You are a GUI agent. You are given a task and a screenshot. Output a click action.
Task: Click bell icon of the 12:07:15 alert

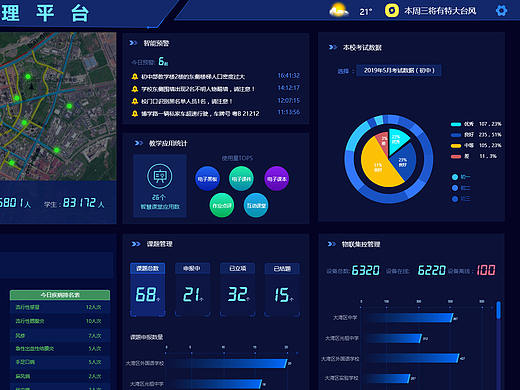[135, 101]
